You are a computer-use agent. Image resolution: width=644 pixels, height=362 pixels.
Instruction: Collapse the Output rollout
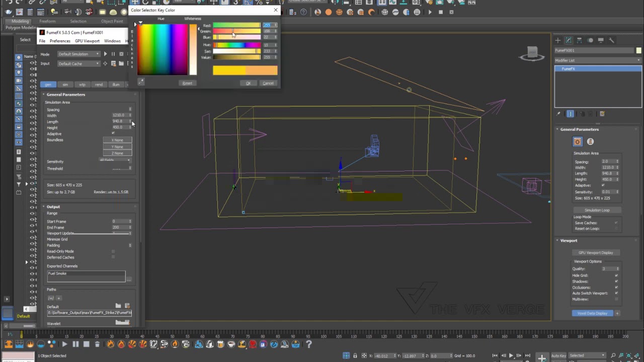pos(53,207)
